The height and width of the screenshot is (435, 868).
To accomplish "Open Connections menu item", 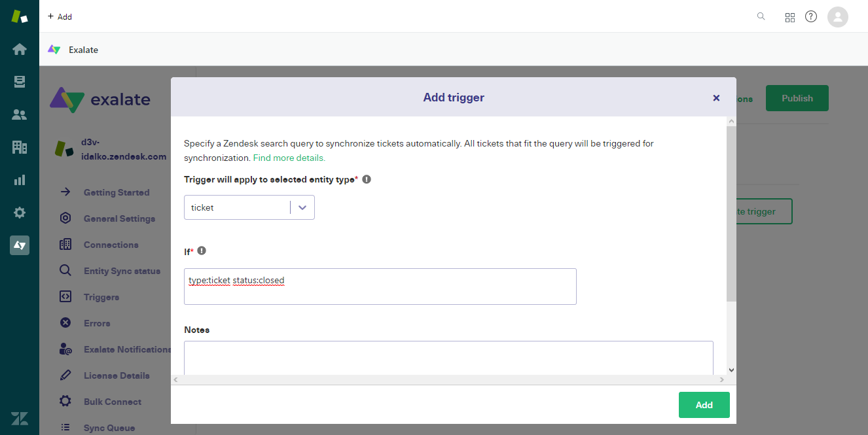I will pos(111,245).
